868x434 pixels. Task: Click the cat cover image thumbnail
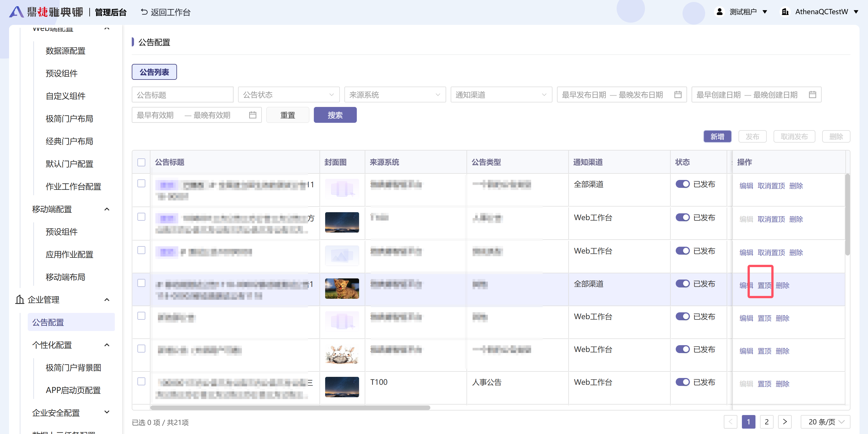(342, 288)
